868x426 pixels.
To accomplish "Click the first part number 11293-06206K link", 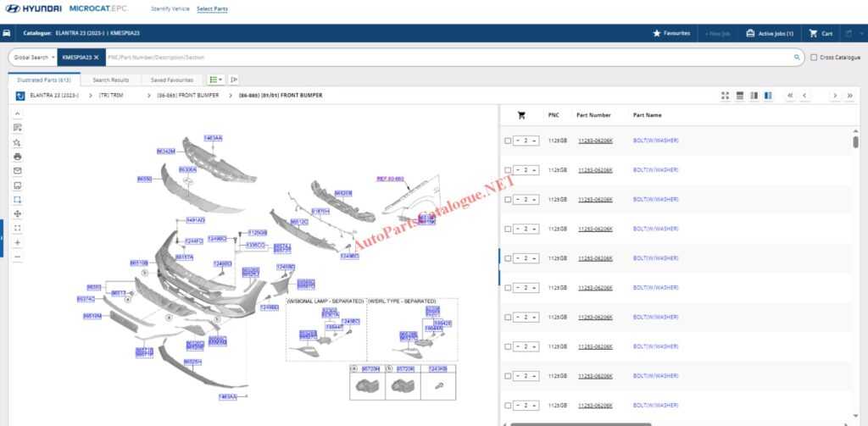I will click(594, 141).
